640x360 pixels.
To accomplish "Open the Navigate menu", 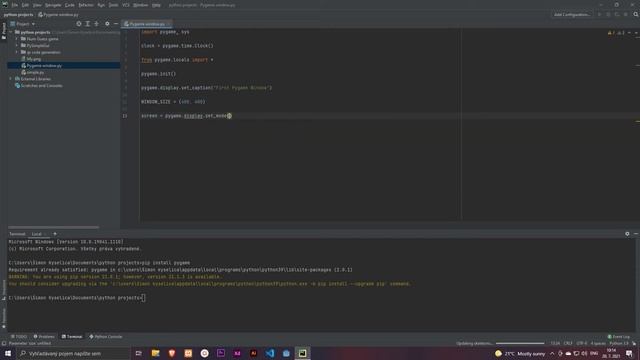I will (x=53, y=5).
